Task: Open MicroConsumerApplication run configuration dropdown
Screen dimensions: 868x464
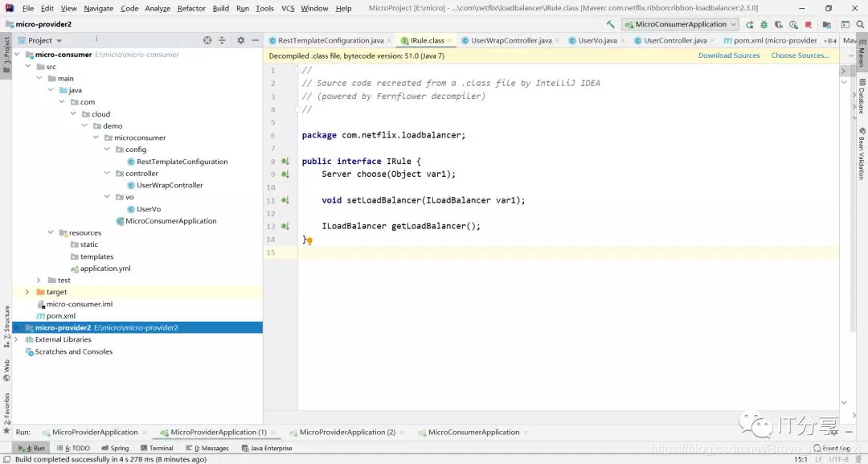Action: 681,24
